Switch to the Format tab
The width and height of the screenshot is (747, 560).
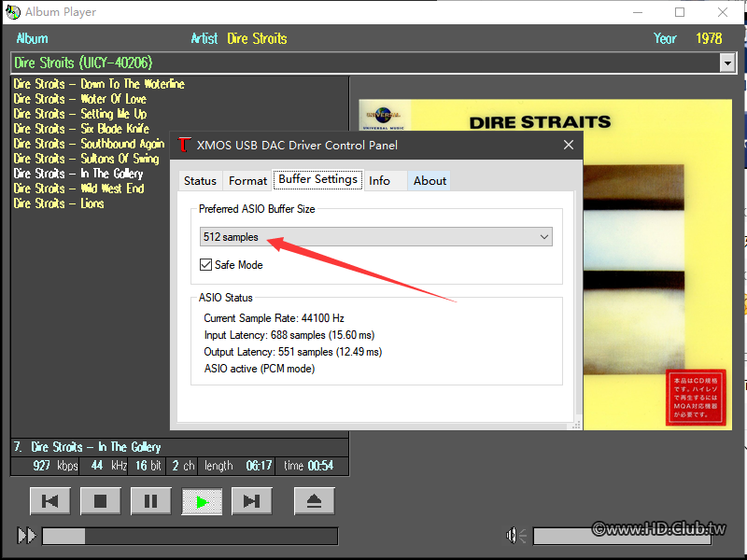(247, 181)
